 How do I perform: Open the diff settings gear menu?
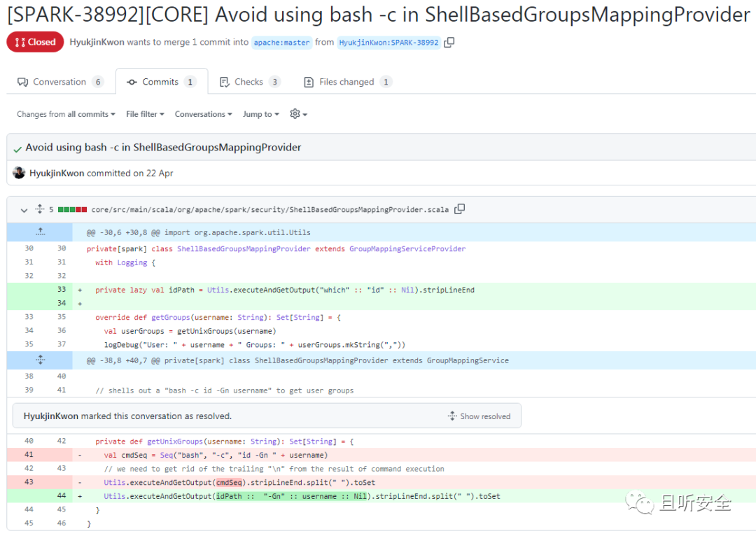click(x=298, y=114)
